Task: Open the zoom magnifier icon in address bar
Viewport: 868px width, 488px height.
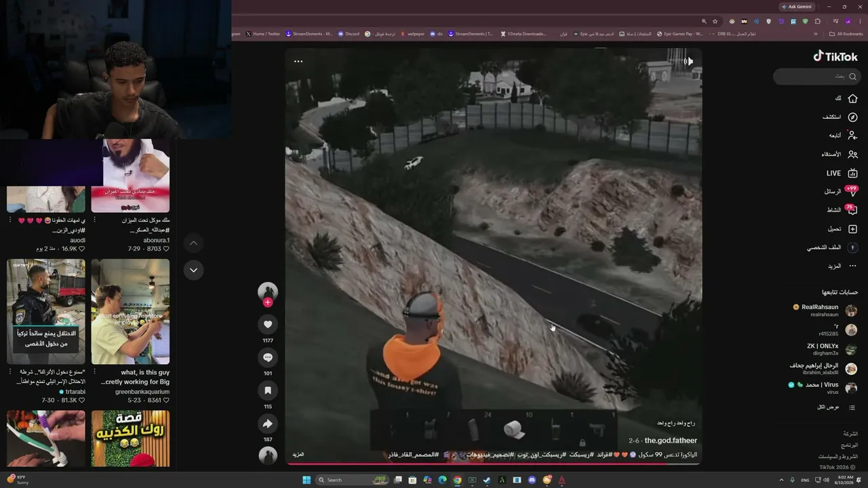Action: (x=704, y=22)
